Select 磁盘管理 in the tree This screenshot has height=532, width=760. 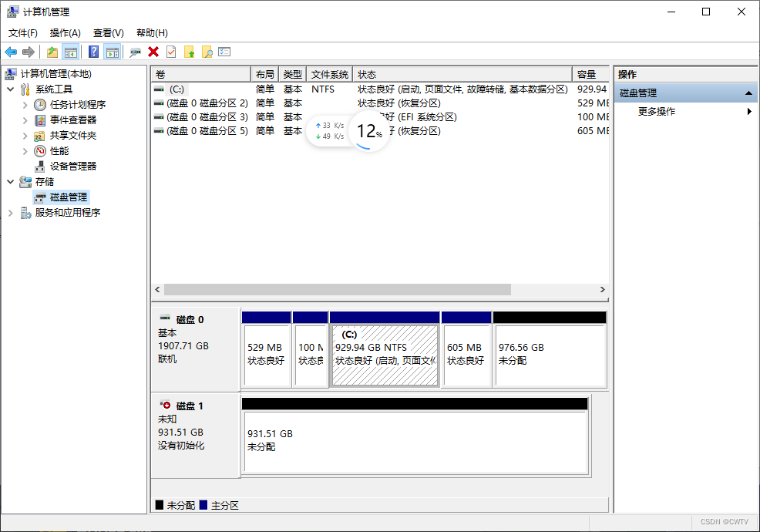click(69, 197)
